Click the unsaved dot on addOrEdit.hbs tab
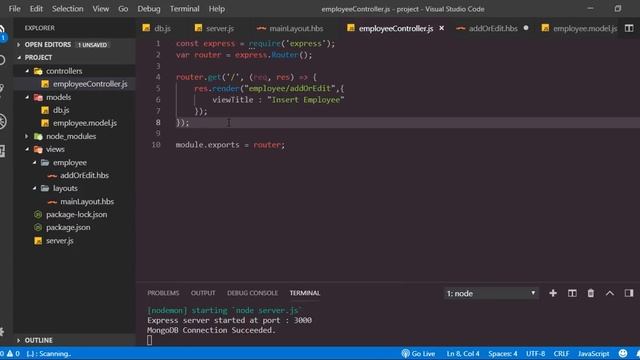Image resolution: width=640 pixels, height=360 pixels. 526,28
